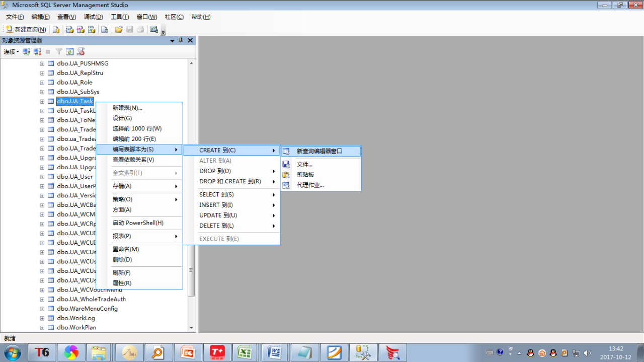The image size is (644, 362).
Task: Click the disconnect server icon
Action: 38,51
